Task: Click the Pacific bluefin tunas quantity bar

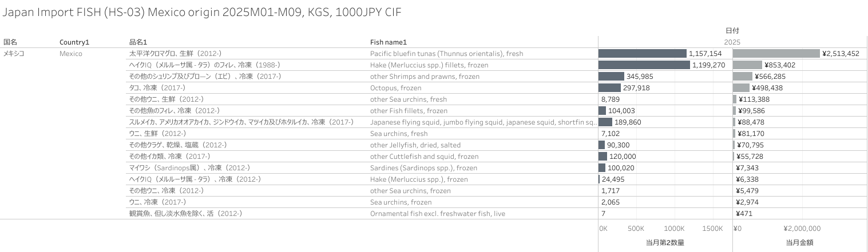Action: click(x=642, y=54)
